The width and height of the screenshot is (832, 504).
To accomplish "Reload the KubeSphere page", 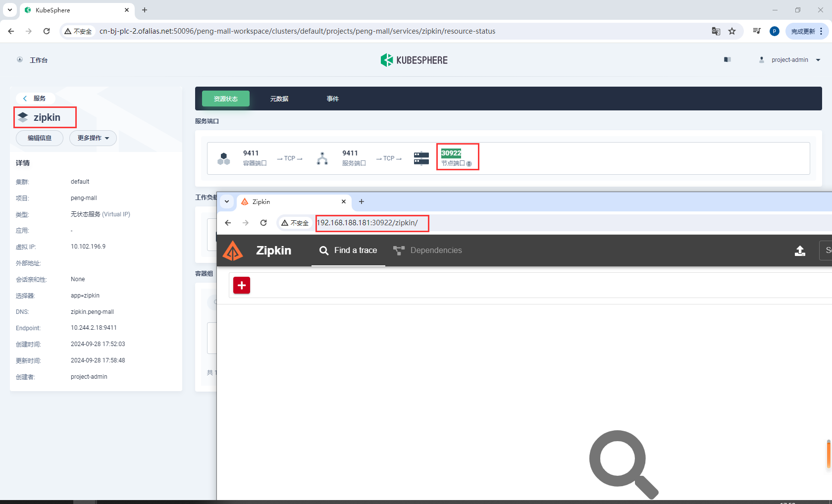I will (47, 31).
